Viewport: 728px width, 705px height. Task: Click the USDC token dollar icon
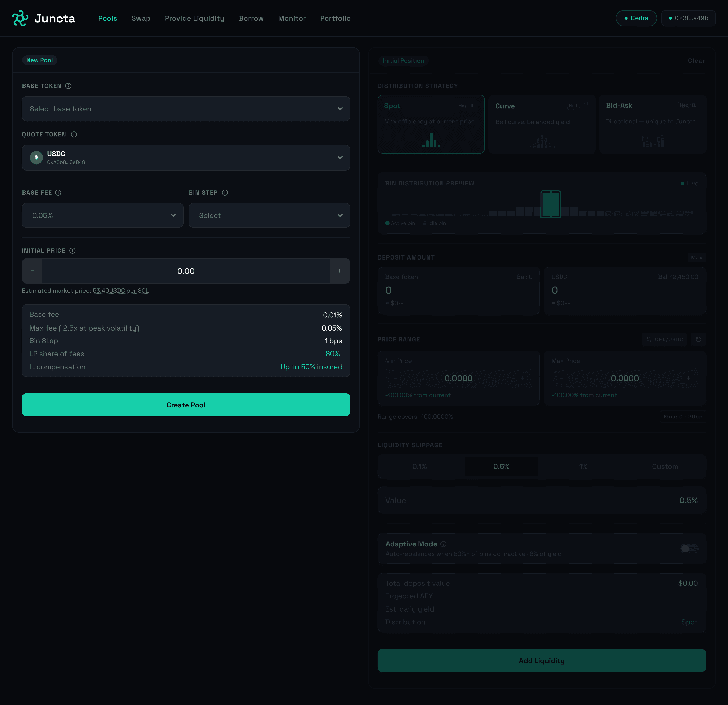pos(36,157)
